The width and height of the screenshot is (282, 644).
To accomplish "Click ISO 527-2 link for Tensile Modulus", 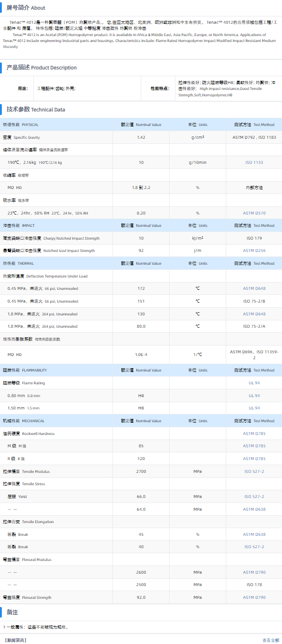I will [x=254, y=471].
